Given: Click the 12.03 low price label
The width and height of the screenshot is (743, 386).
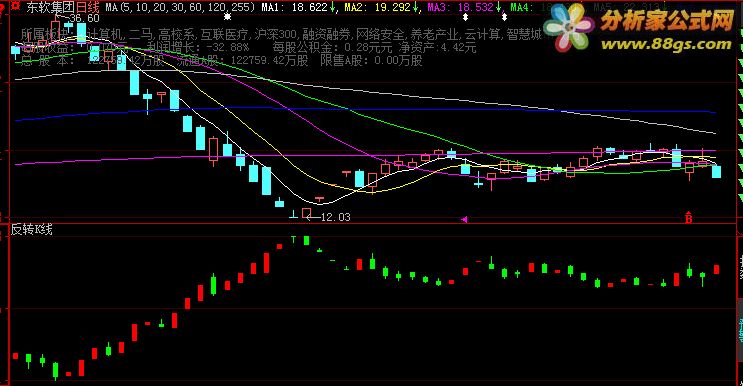Looking at the screenshot, I should tap(335, 217).
